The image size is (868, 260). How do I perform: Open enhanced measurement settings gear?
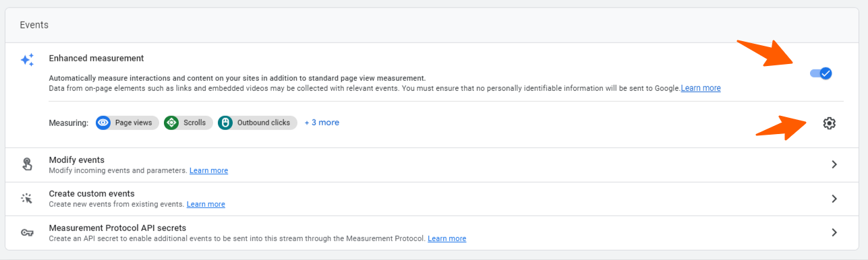click(829, 123)
